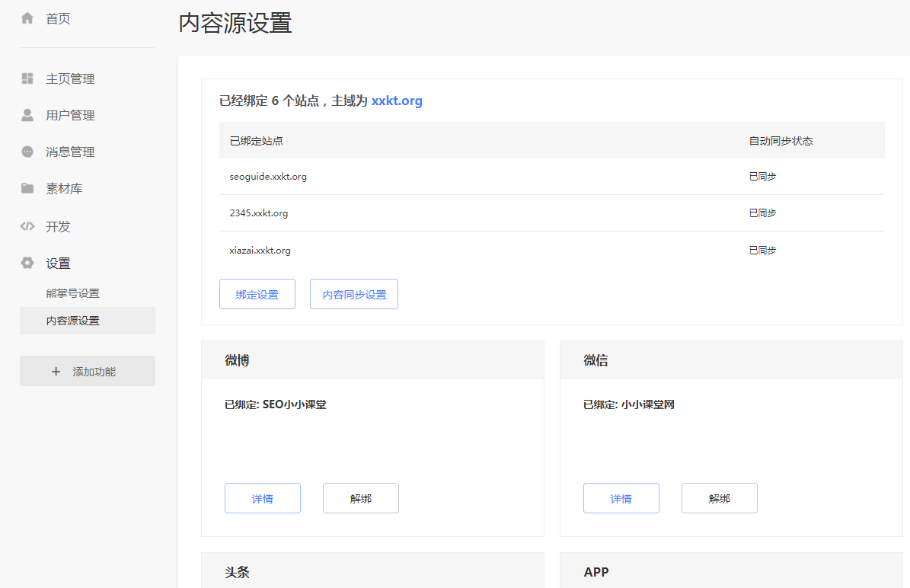This screenshot has height=588, width=910.
Task: Select 2345.xxkt.org site row
Action: click(551, 213)
